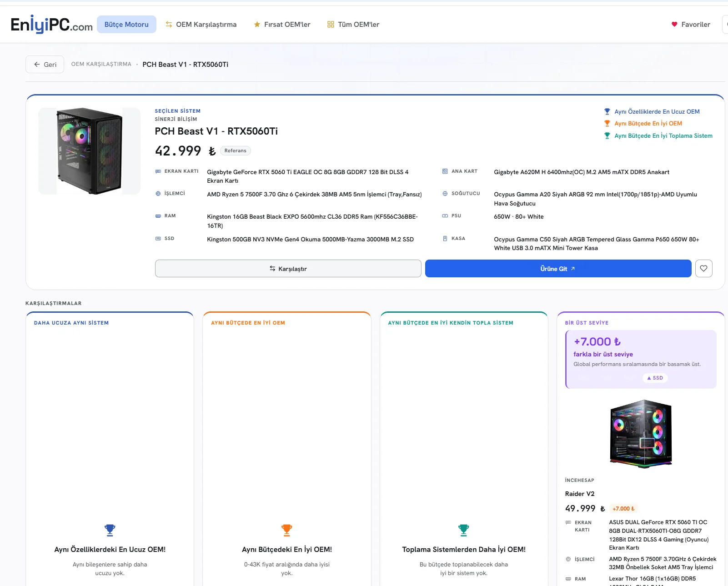The image size is (728, 586).
Task: Click the ASUS DUAL GeForce RTX 5060 TI text
Action: (x=659, y=535)
